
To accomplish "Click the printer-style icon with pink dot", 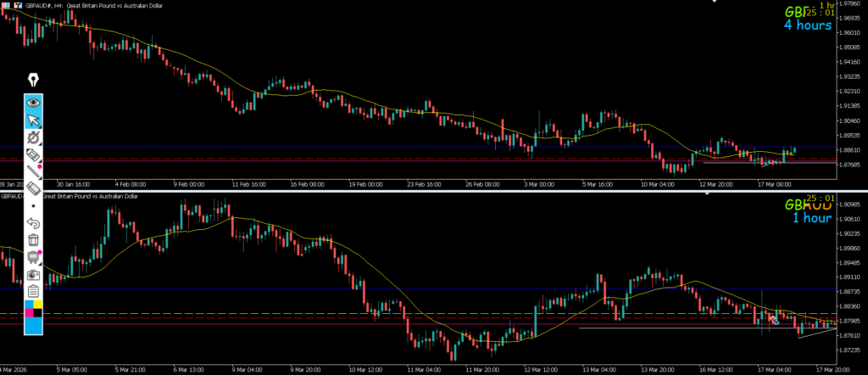I will 34,258.
